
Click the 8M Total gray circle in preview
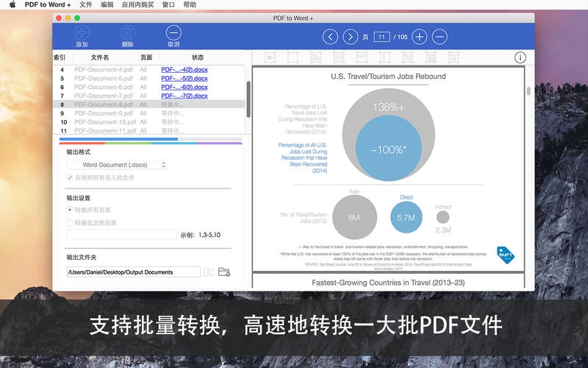pos(354,217)
